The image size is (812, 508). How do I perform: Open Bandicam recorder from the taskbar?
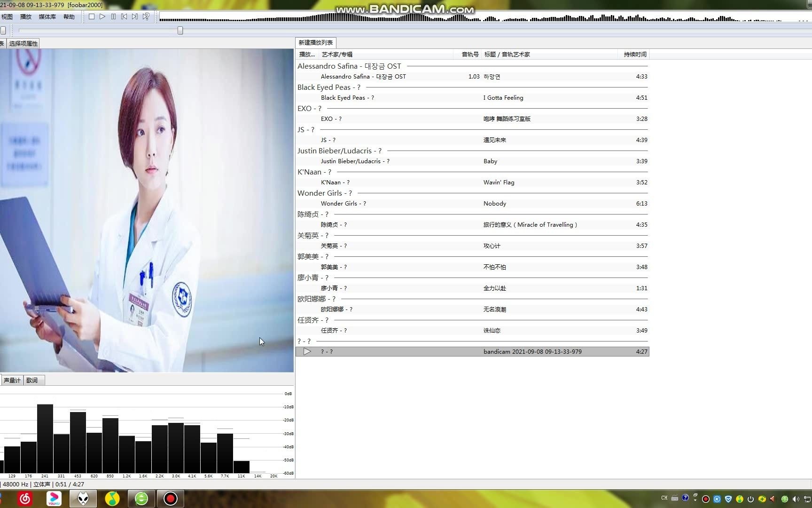(170, 499)
